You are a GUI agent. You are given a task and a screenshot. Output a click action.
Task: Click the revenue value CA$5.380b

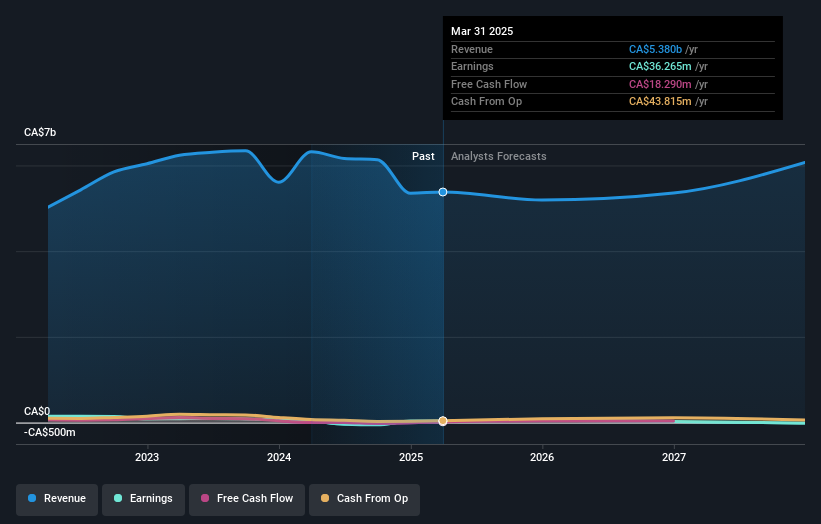tap(655, 49)
